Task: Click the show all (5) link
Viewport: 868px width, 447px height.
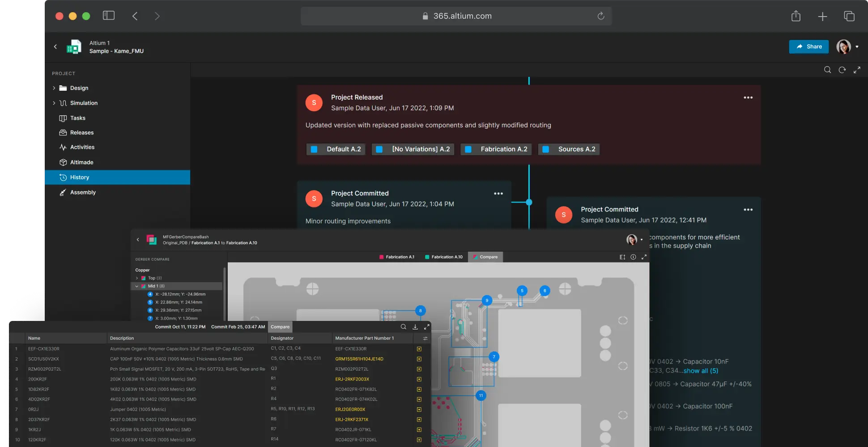Action: click(x=701, y=371)
